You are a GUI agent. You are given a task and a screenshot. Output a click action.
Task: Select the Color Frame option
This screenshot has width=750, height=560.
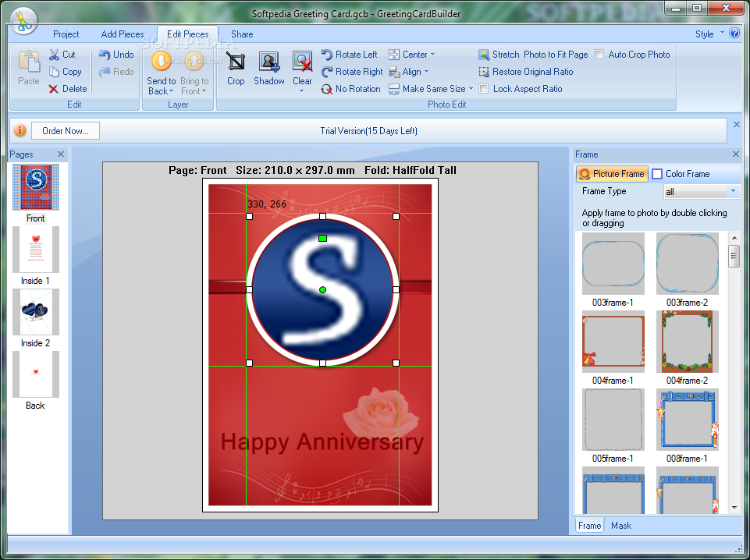coord(681,174)
